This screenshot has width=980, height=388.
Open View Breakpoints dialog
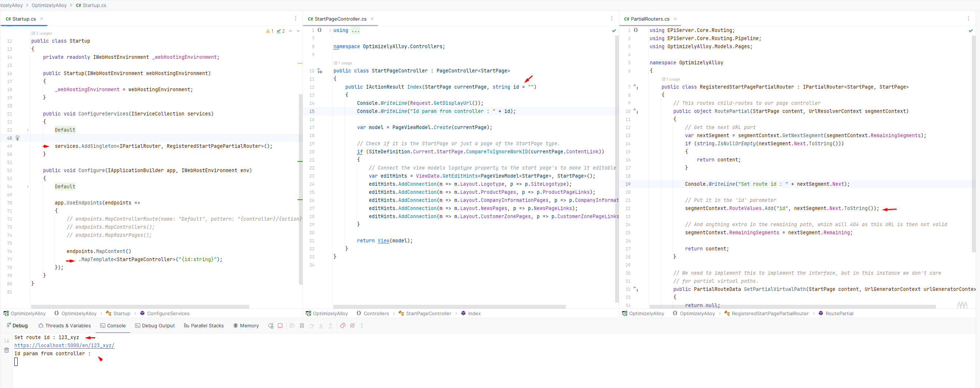[x=342, y=326]
